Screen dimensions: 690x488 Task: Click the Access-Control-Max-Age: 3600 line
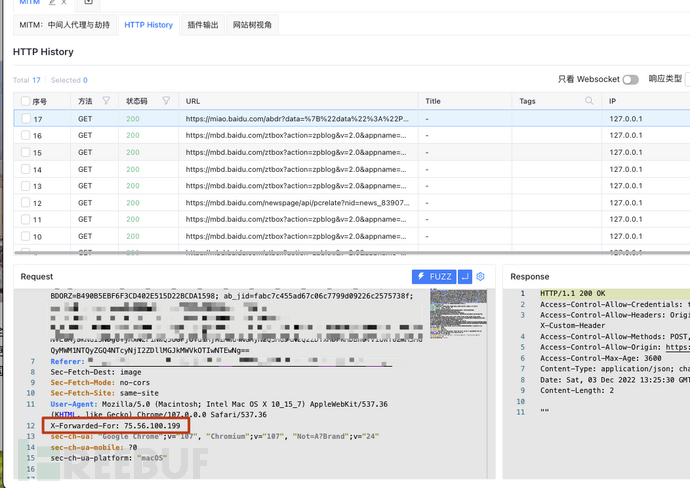click(601, 358)
